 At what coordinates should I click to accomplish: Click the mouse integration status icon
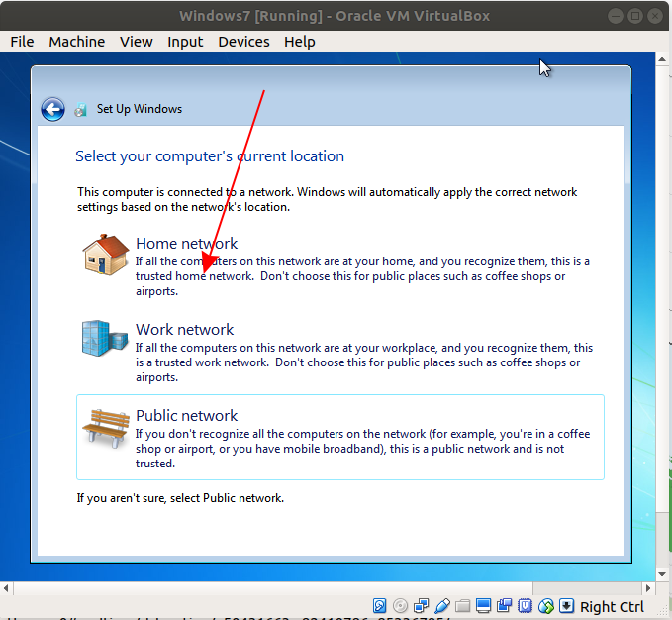[546, 606]
